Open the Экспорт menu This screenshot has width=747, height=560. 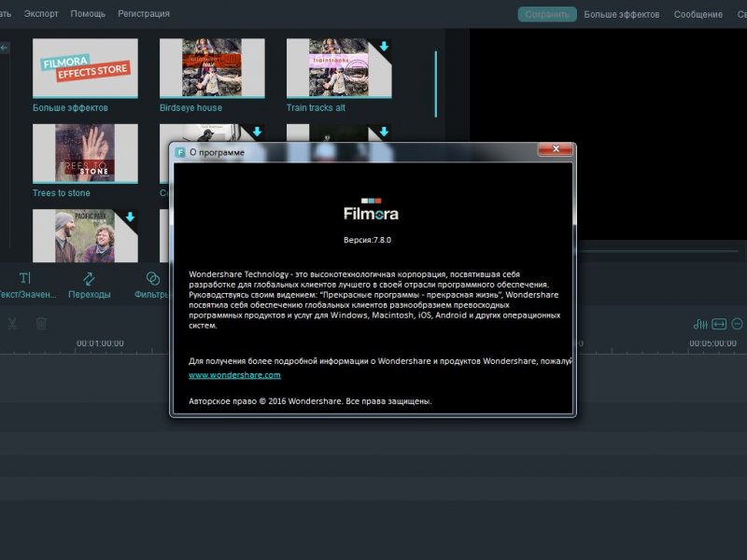point(40,14)
